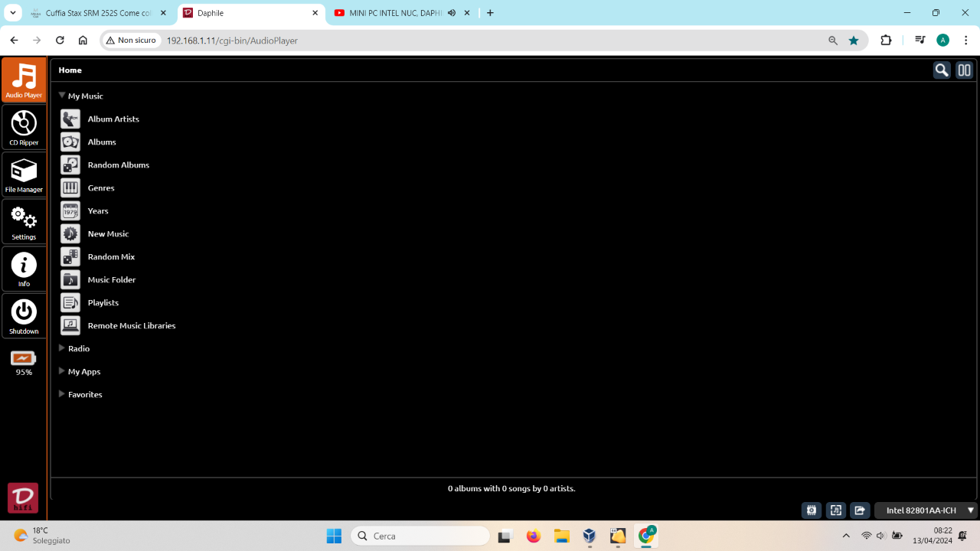Open Random Mix

(111, 257)
